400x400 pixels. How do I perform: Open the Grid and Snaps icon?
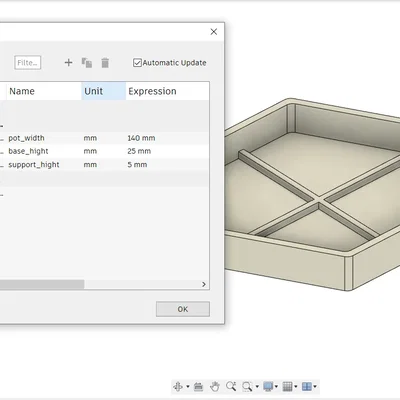point(287,387)
